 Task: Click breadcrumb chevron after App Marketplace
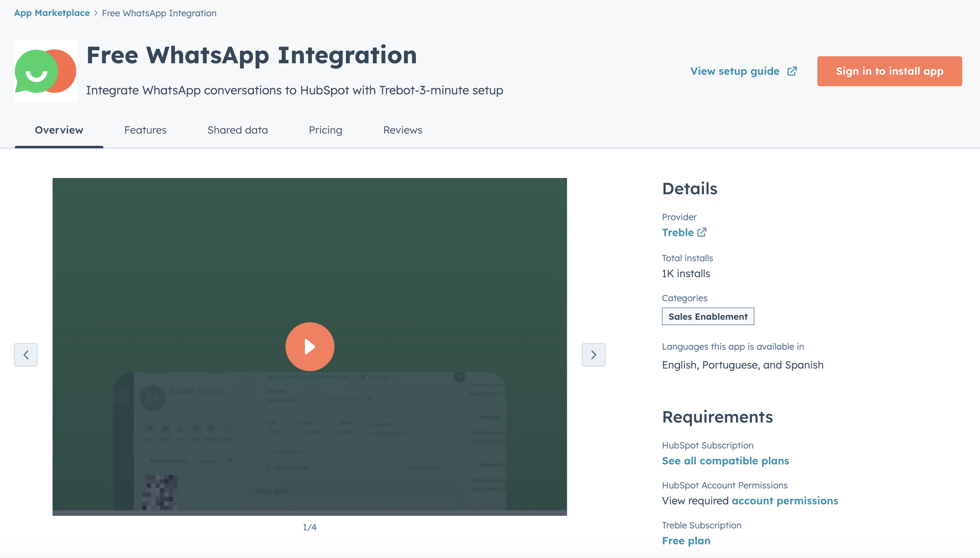click(96, 13)
